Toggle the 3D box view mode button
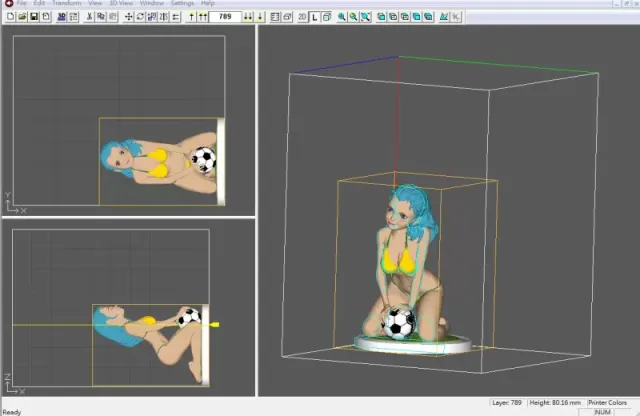This screenshot has height=416, width=640. (x=327, y=17)
